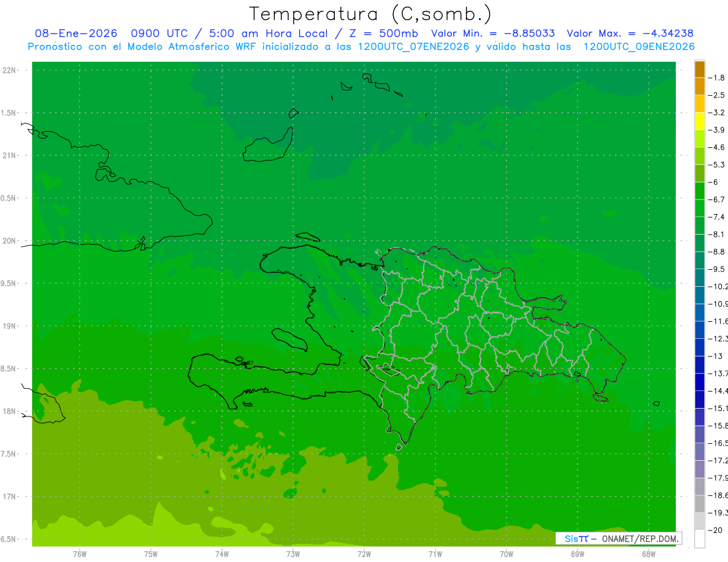Click the '75W' longitude label
This screenshot has height=562, width=728.
click(x=151, y=554)
